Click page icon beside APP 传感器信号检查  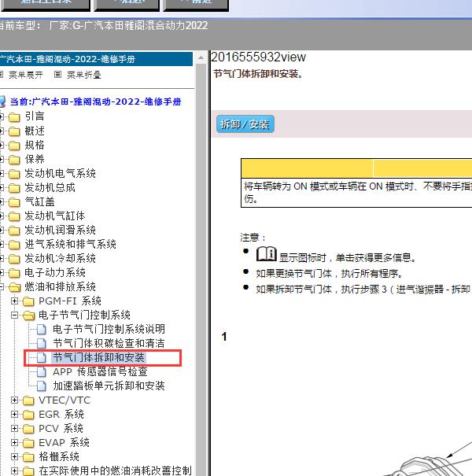[42, 371]
